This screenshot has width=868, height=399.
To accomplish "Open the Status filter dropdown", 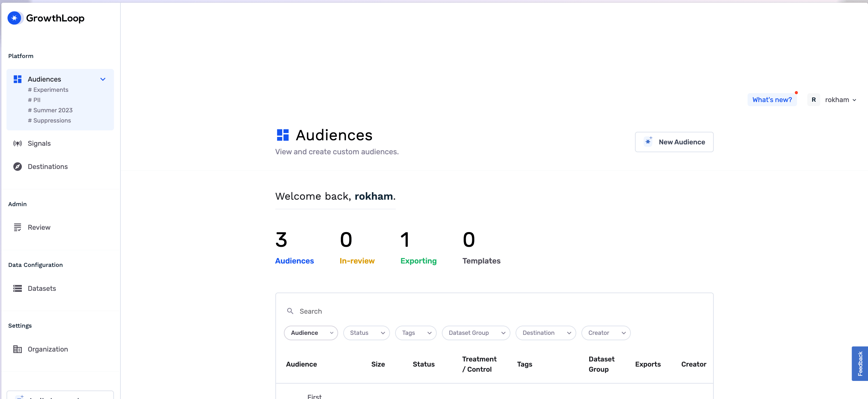I will [366, 333].
